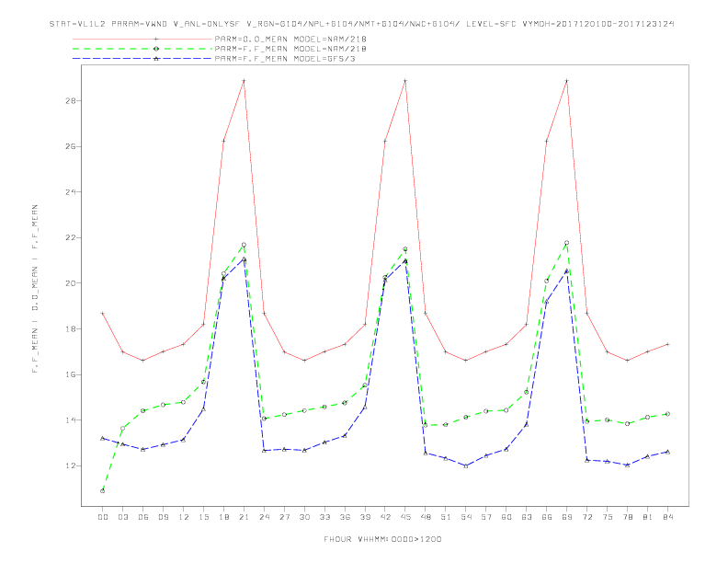Image resolution: width=728 pixels, height=563 pixels.
Task: Click the circle marker on the green legend line
Action: coord(156,49)
